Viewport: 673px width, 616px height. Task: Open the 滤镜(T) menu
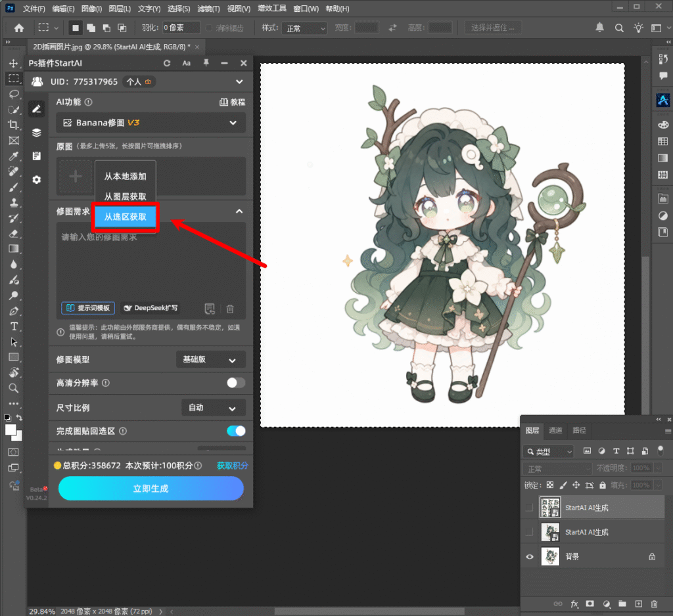[x=208, y=9]
